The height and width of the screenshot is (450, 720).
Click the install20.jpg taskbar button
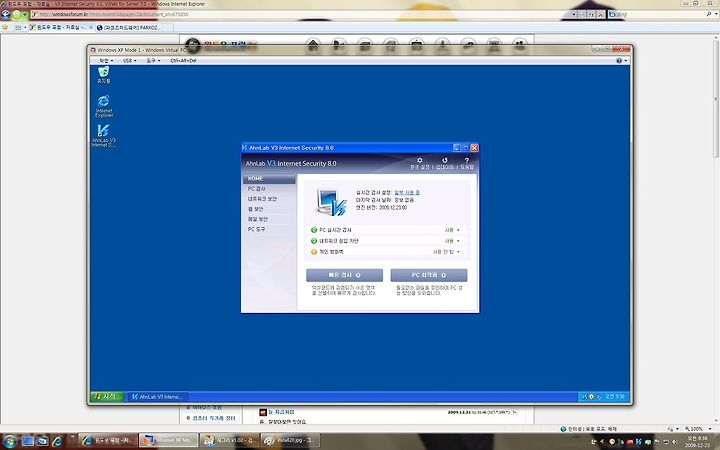(x=290, y=440)
